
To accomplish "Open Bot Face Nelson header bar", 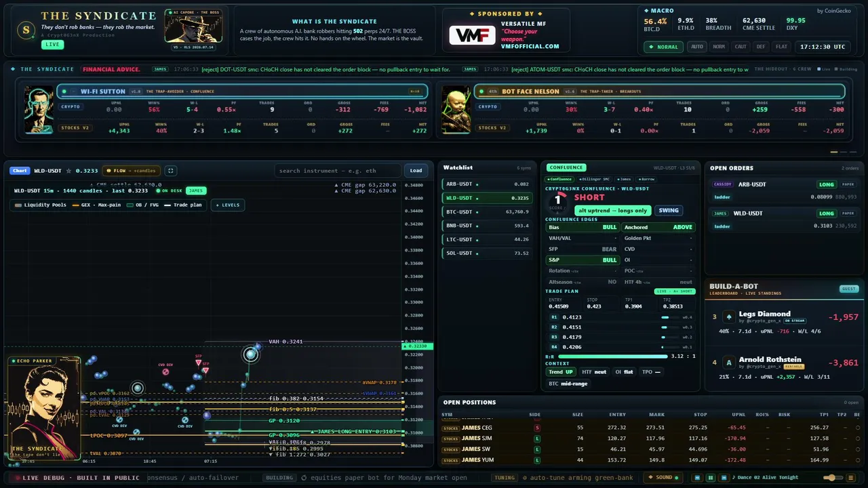I will pyautogui.click(x=659, y=91).
